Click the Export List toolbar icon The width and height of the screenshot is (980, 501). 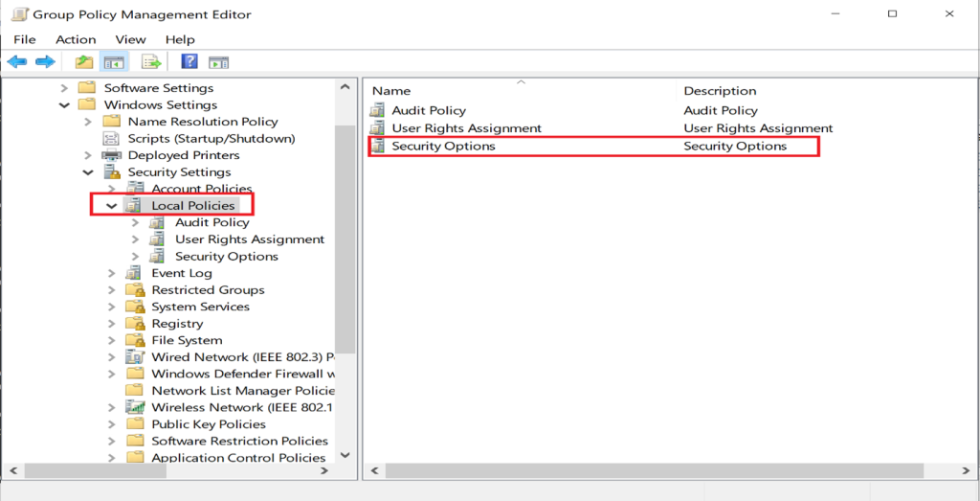(150, 62)
